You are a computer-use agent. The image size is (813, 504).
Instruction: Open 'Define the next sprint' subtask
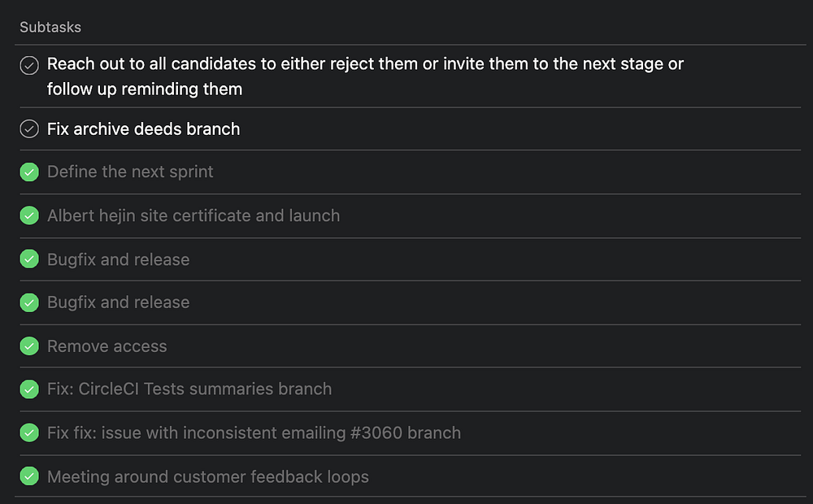pos(130,172)
